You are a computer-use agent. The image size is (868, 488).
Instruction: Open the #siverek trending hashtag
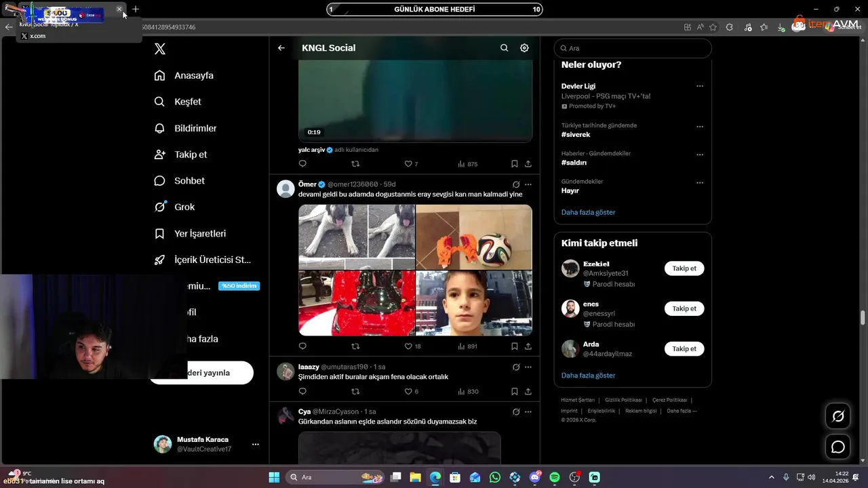coord(576,135)
